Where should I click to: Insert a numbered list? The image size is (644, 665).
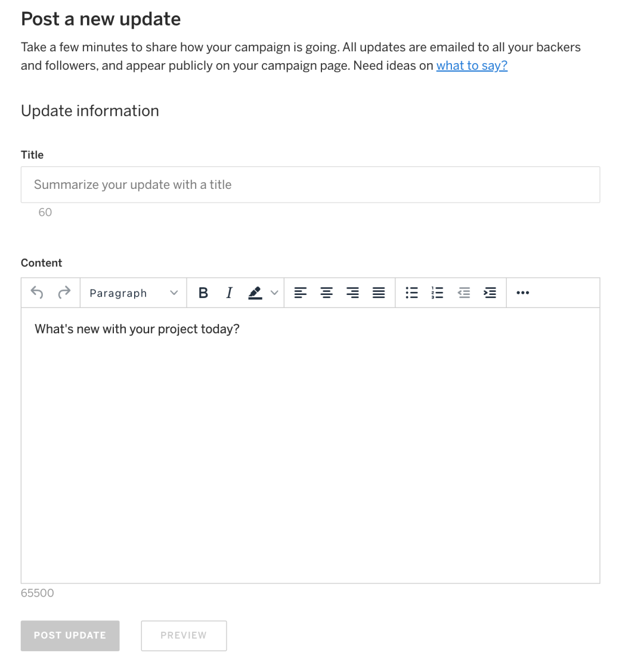coord(438,293)
